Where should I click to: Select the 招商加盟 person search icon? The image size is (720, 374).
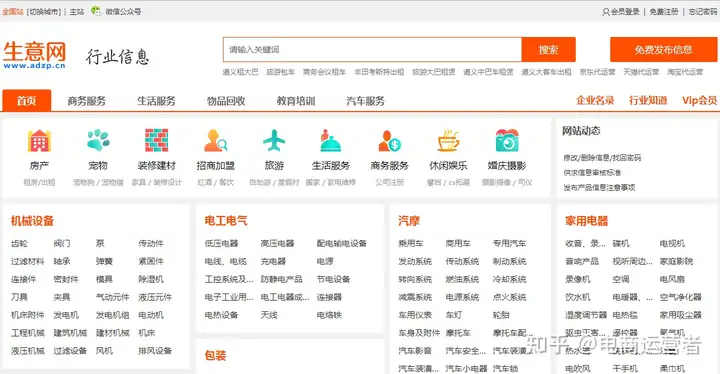click(215, 140)
